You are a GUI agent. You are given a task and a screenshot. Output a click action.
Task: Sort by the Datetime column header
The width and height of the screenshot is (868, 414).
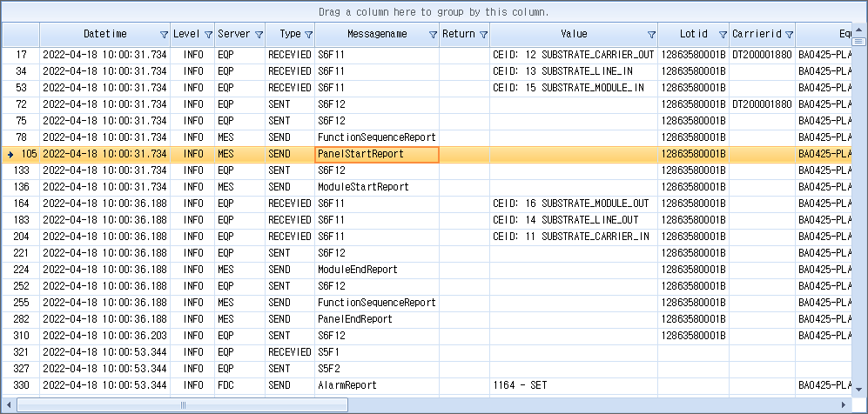[104, 35]
